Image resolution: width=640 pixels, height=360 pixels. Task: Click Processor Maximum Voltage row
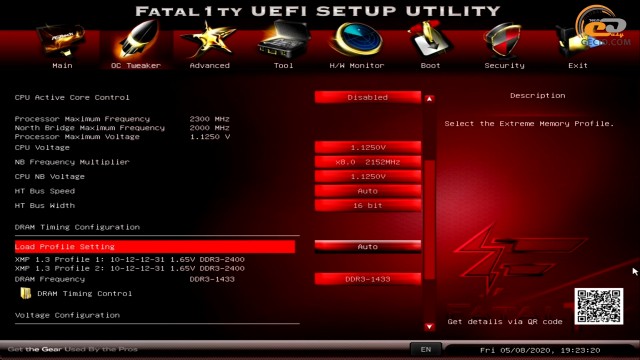(122, 137)
